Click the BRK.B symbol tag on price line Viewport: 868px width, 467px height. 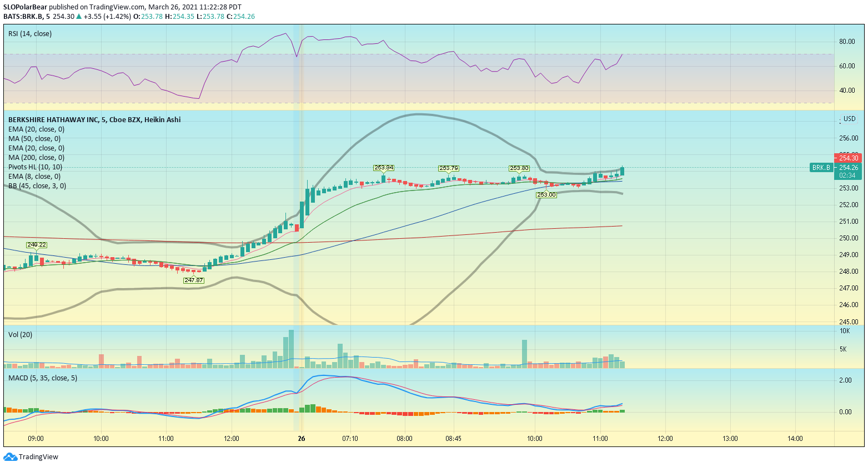point(821,168)
